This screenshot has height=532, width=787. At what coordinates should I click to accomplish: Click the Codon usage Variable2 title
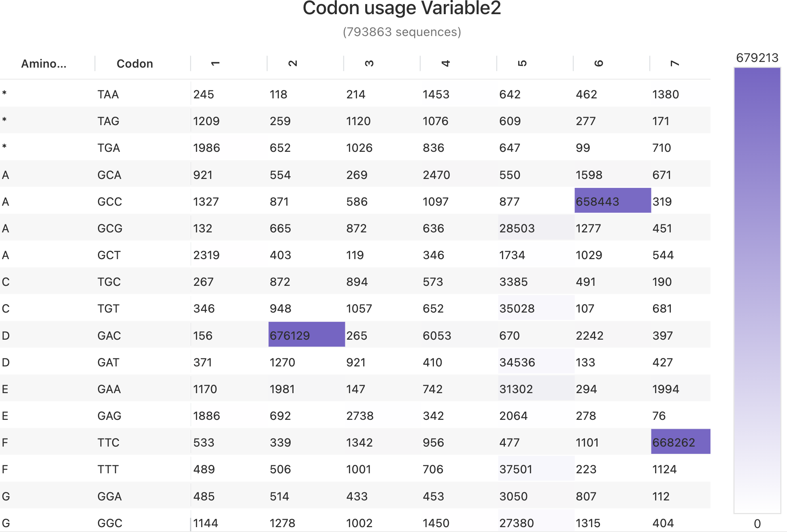(x=402, y=9)
